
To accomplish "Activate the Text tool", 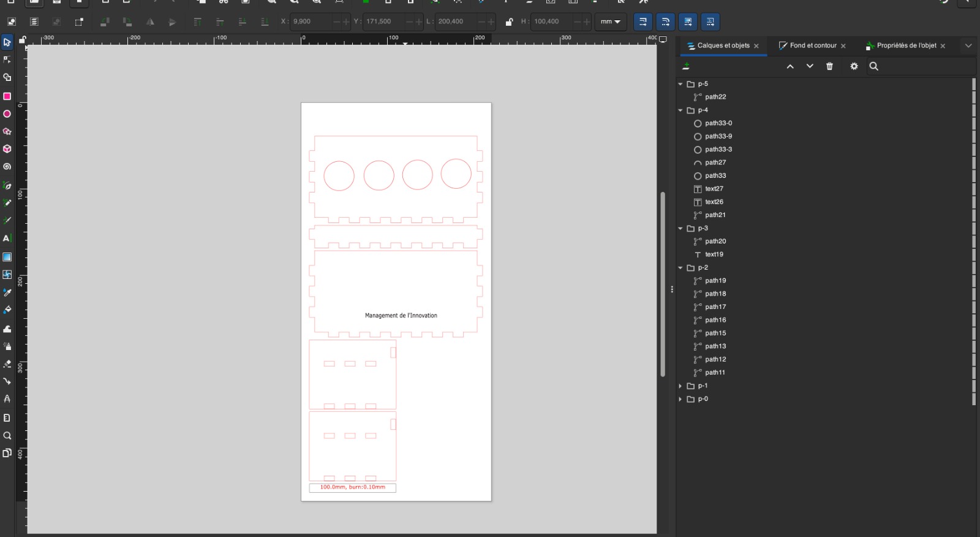I will pyautogui.click(x=7, y=238).
